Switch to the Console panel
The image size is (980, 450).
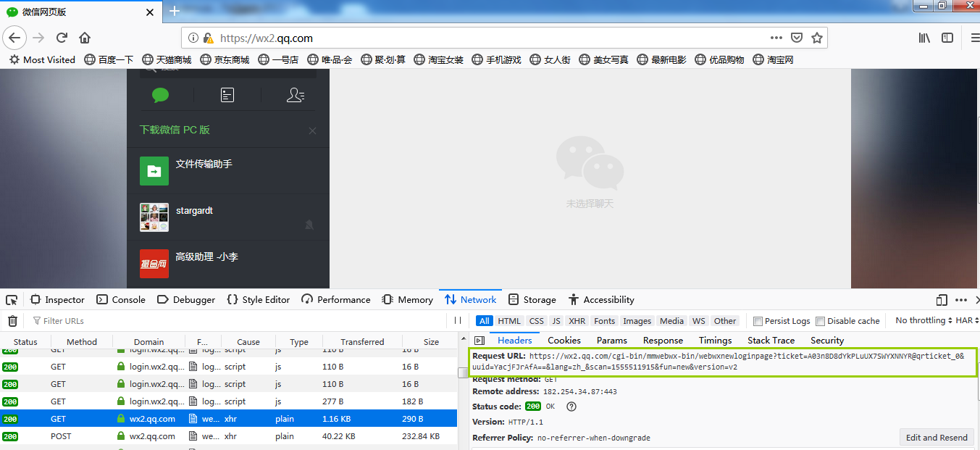pos(121,300)
